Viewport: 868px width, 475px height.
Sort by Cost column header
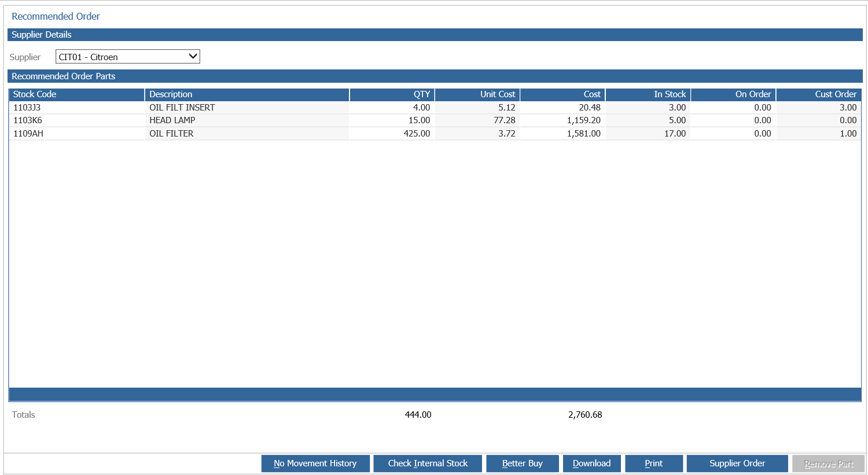(562, 94)
